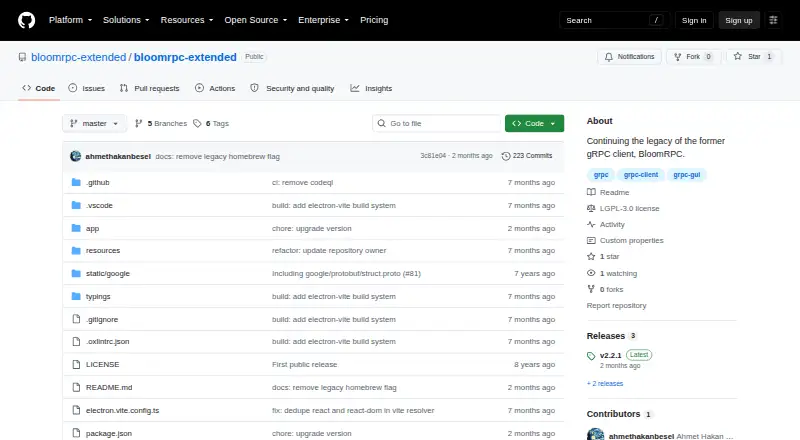Viewport: 800px width, 440px height.
Task: Open the command palette icon beside Sign up
Action: coord(773,20)
